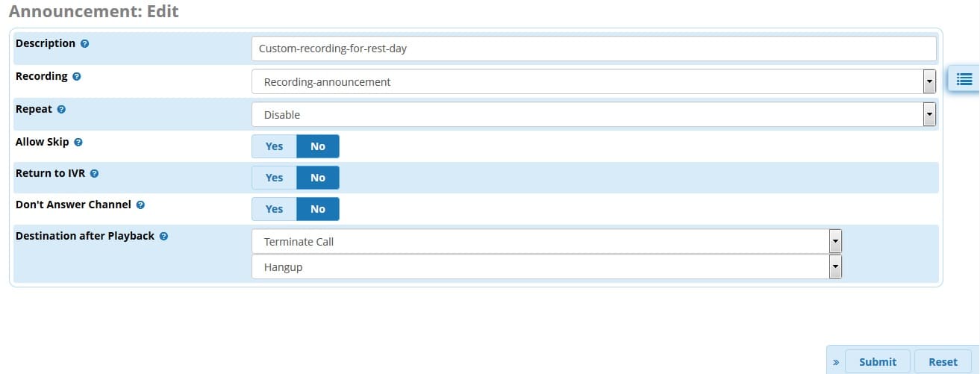Collapse the action bar with double-arrow icon
Screen dimensions: 980x374
pos(836,362)
